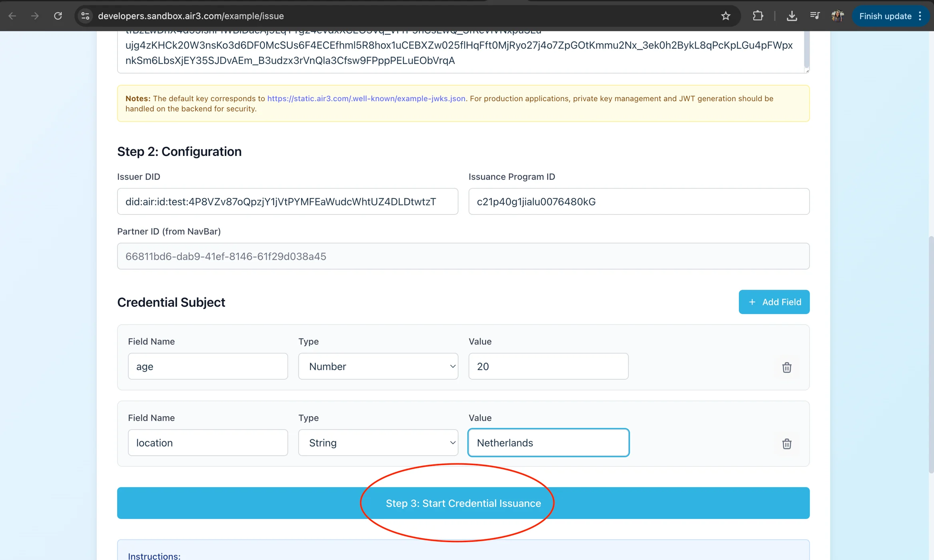934x560 pixels.
Task: Delete the age credential field
Action: pos(786,367)
